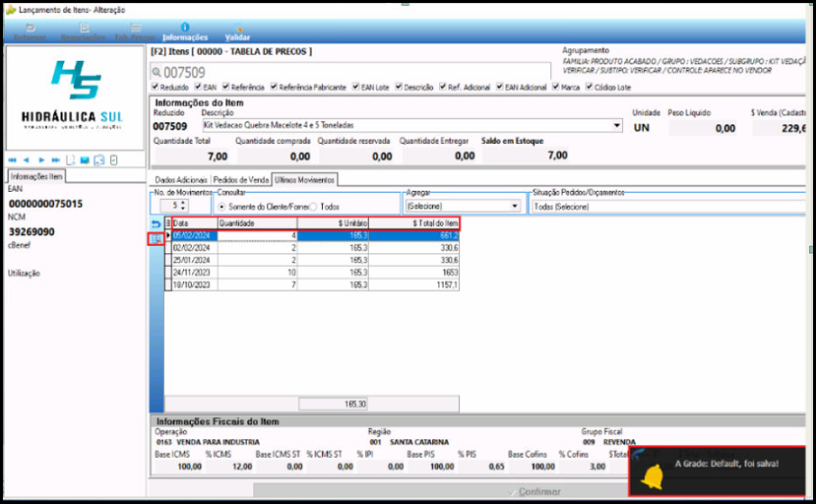The height and width of the screenshot is (504, 816).
Task: Toggle the Descrição search checkbox
Action: 398,87
